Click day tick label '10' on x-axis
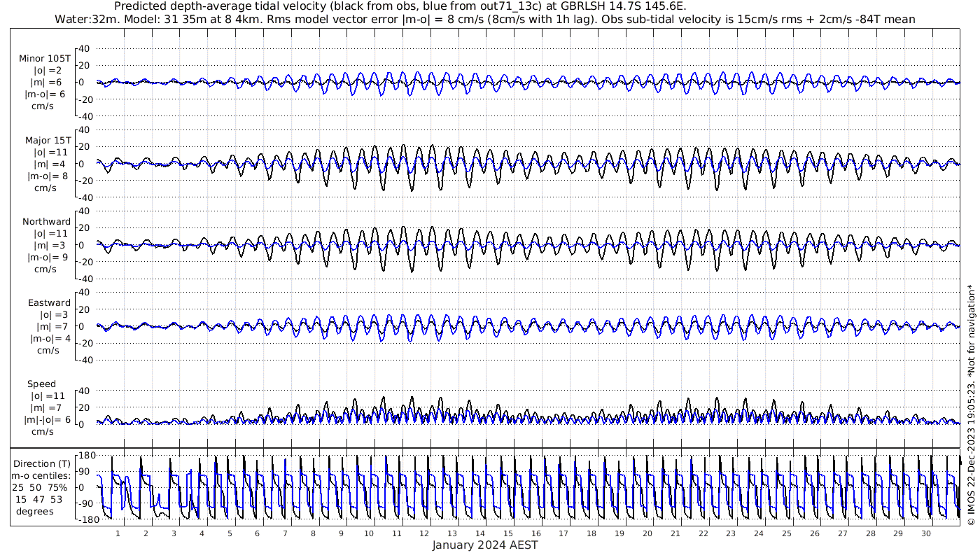Image resolution: width=980 pixels, height=560 pixels. pos(368,533)
